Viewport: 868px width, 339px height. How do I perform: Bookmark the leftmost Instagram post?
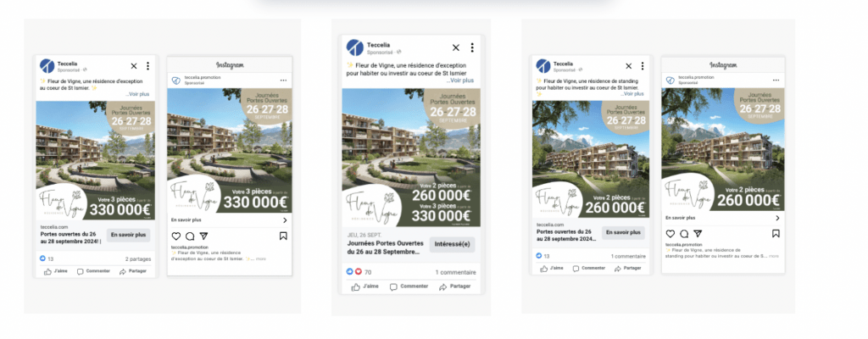coord(283,236)
